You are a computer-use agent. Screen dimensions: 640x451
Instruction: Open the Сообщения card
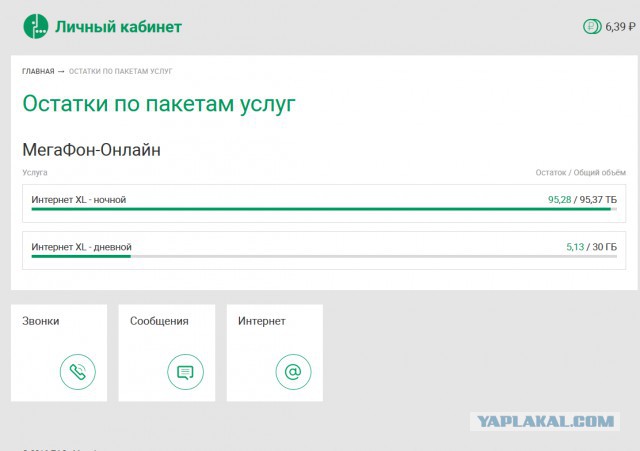[167, 353]
